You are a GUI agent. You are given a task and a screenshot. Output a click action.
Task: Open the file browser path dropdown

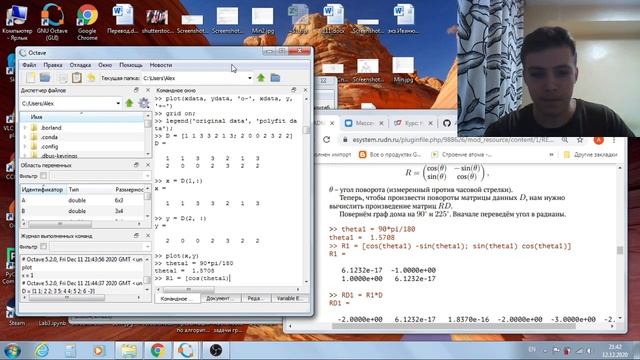click(118, 103)
